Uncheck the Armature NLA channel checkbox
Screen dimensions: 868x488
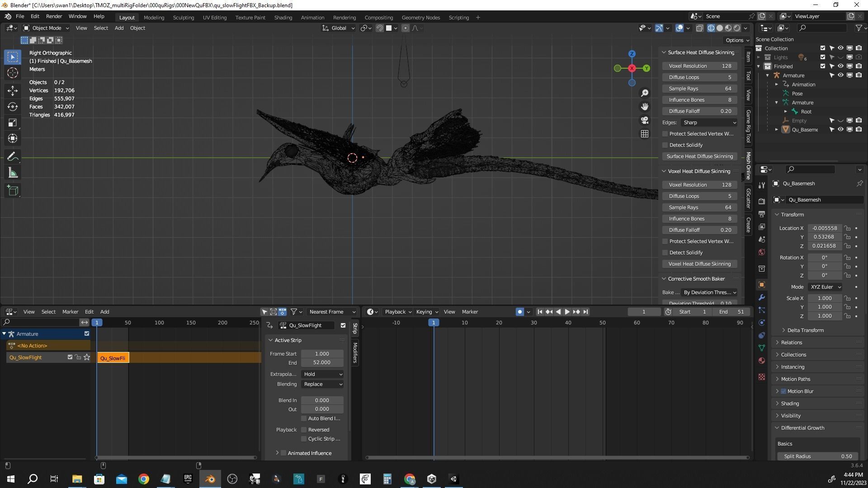click(x=87, y=334)
